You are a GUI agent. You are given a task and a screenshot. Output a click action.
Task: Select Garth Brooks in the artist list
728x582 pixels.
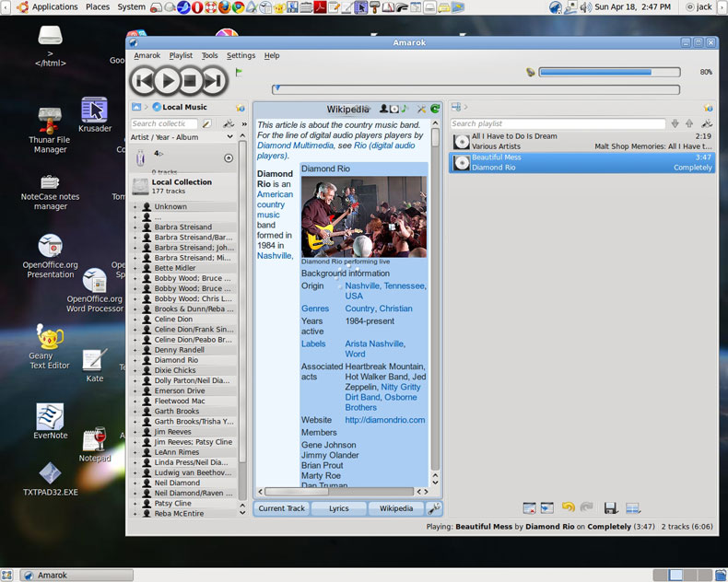click(x=176, y=412)
